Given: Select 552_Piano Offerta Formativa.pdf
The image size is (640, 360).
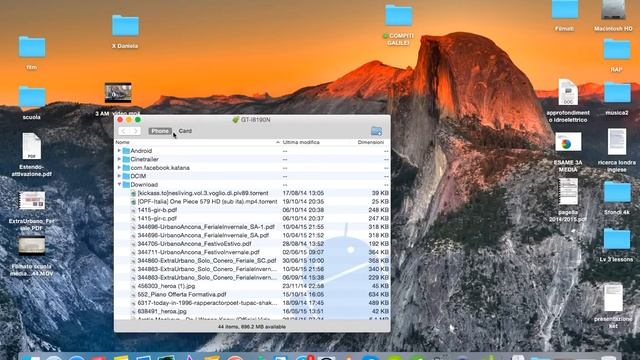Looking at the screenshot, I should click(x=252, y=294).
